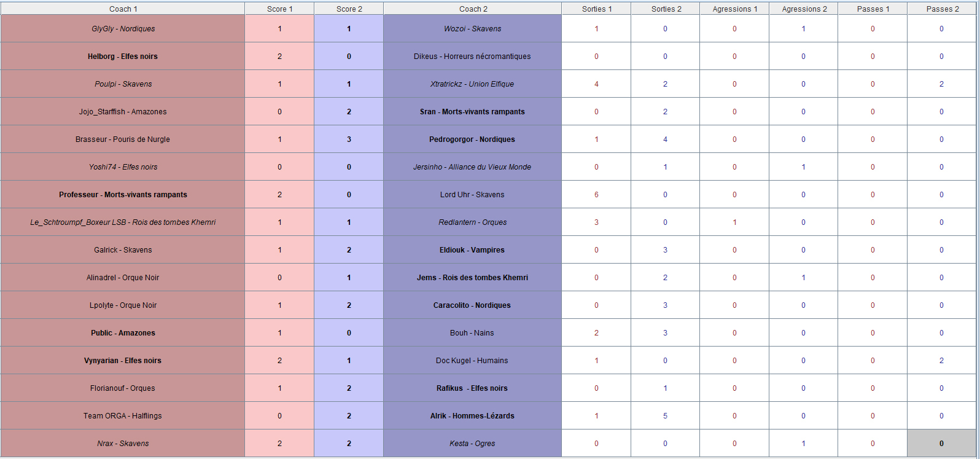This screenshot has height=459, width=980.
Task: Select the Le_Schtroumpf_Boxeur LSB cell
Action: point(123,222)
